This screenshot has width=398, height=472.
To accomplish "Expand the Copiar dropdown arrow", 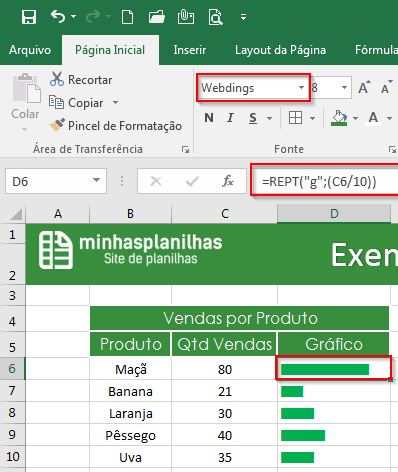I will [x=115, y=102].
